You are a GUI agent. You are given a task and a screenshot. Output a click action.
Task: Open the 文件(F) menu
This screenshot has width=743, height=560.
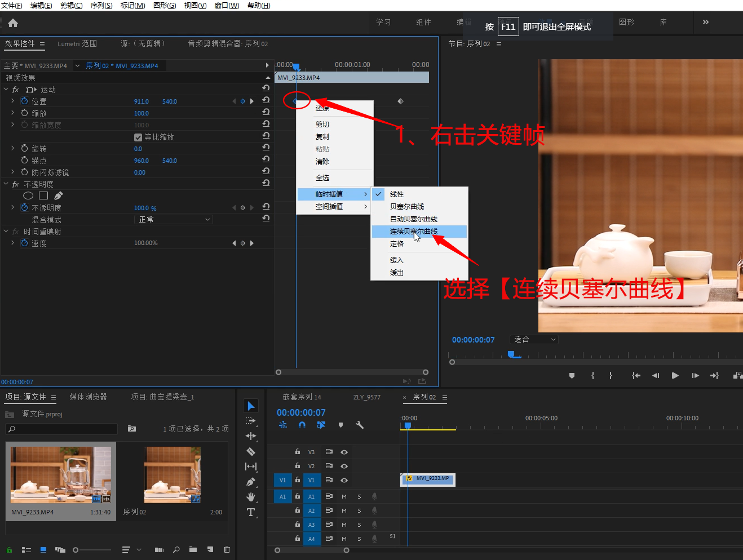[12, 5]
